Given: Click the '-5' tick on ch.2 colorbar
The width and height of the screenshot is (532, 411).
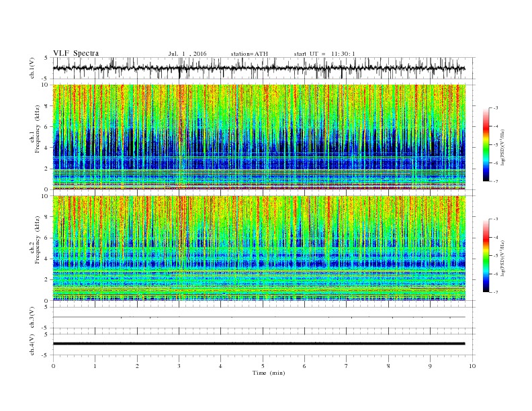Looking at the screenshot, I should point(496,255).
